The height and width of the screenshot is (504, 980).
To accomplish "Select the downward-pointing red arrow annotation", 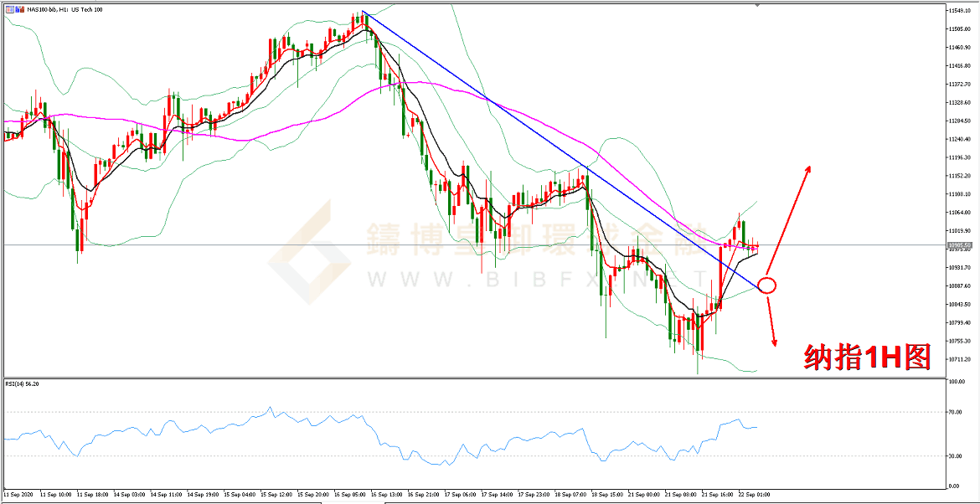I will 771,323.
